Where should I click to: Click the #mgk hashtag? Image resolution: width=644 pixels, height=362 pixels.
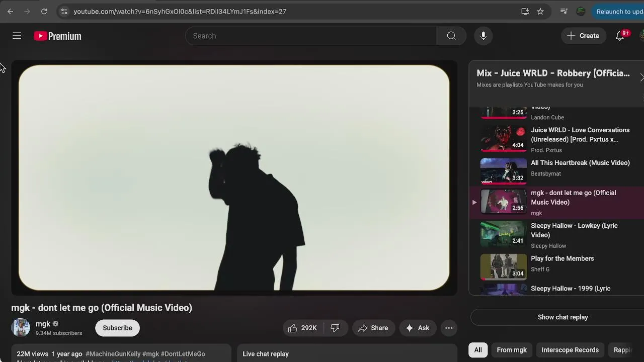(x=150, y=354)
